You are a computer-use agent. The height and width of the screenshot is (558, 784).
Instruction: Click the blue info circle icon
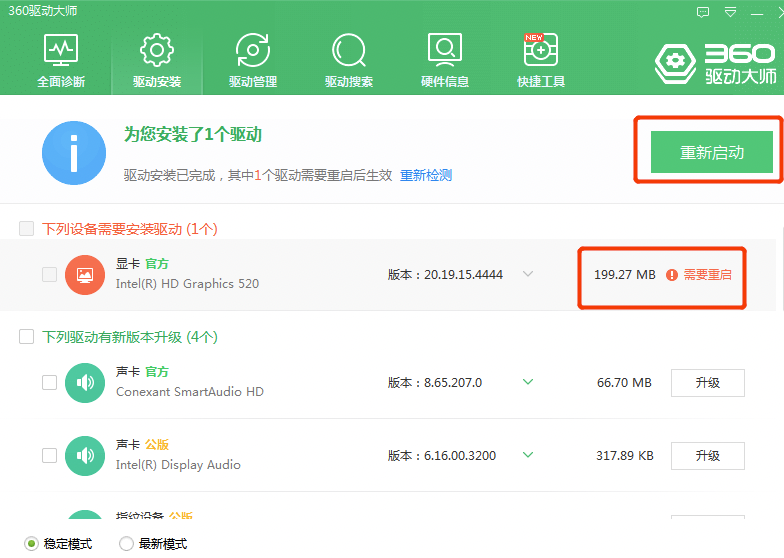click(x=74, y=153)
